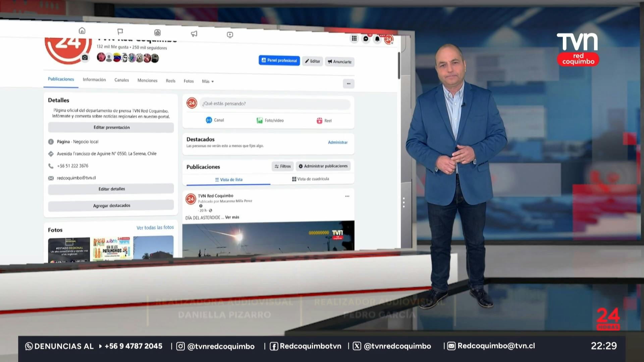
Task: Click the 20 h post timestamp
Action: pos(203,210)
